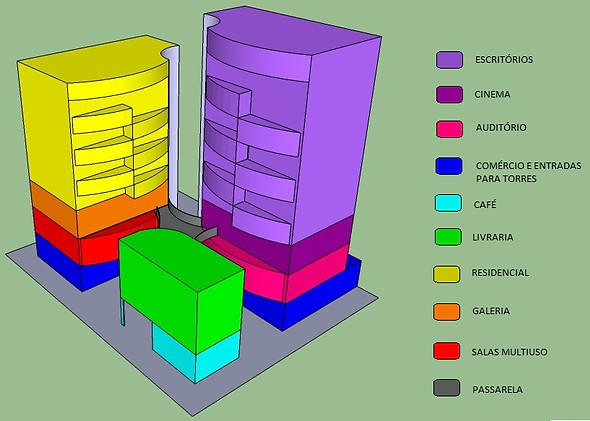Click the light purple Escritórios legend swatch
The width and height of the screenshot is (590, 421).
pos(449,60)
